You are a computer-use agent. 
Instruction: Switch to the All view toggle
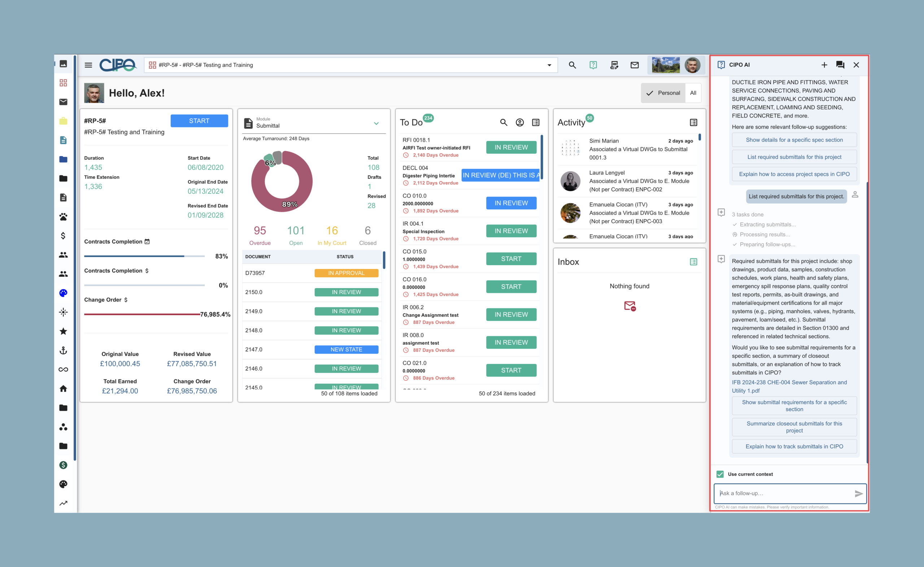coord(693,93)
